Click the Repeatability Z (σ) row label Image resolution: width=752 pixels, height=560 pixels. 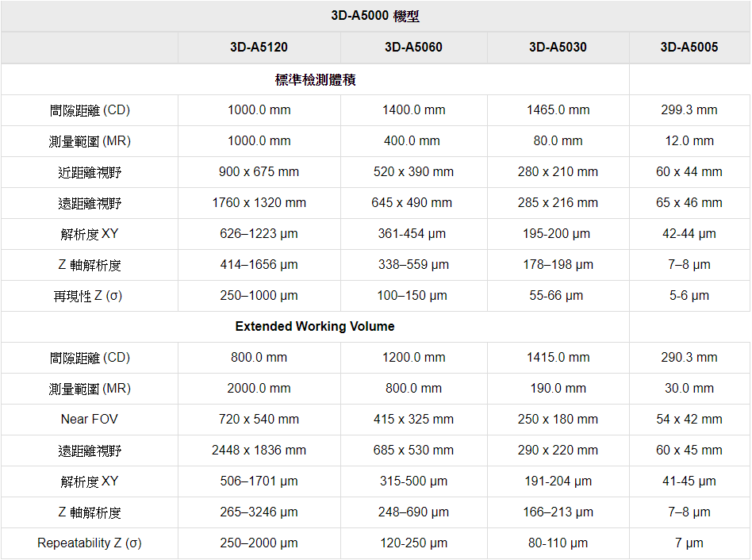pyautogui.click(x=90, y=543)
